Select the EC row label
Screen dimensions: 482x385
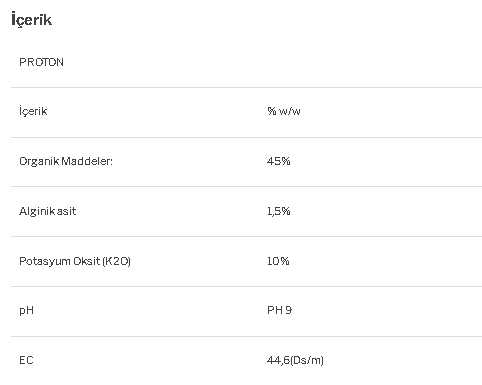pos(26,360)
